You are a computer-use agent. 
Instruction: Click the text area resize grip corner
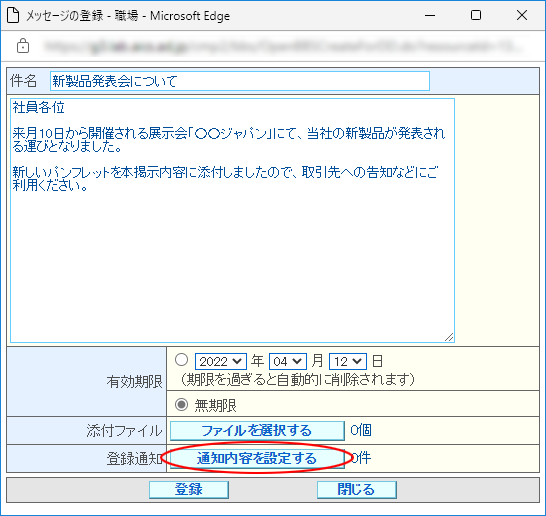(449, 337)
